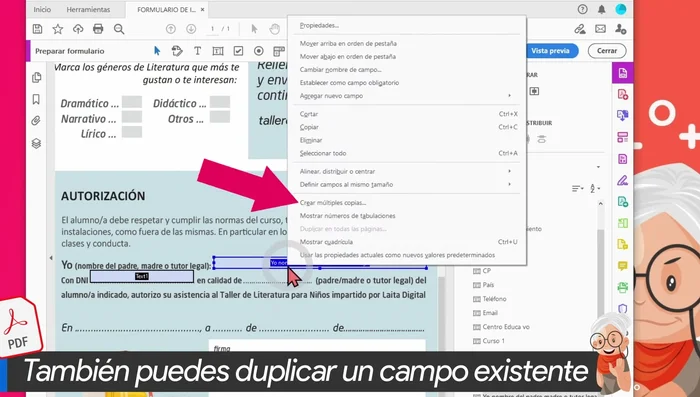This screenshot has width=700, height=397.
Task: Switch to the Herramientas tab
Action: pos(88,9)
